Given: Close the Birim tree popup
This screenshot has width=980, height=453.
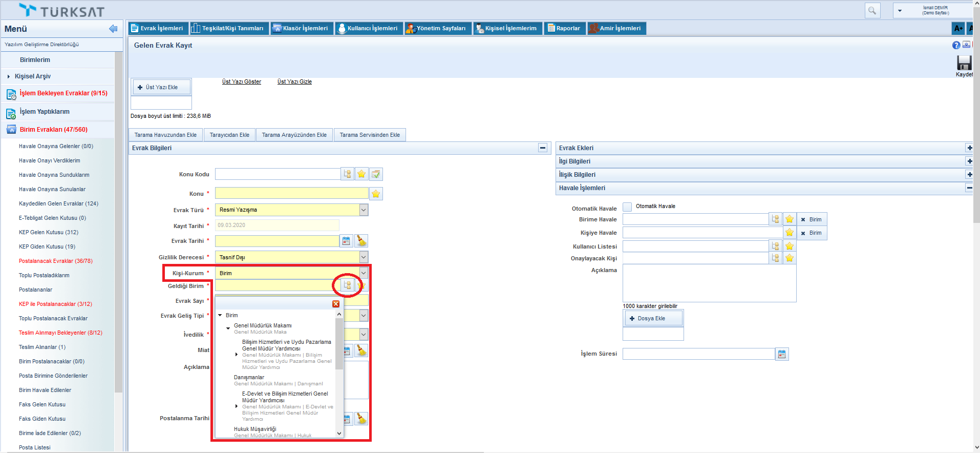Looking at the screenshot, I should tap(336, 304).
